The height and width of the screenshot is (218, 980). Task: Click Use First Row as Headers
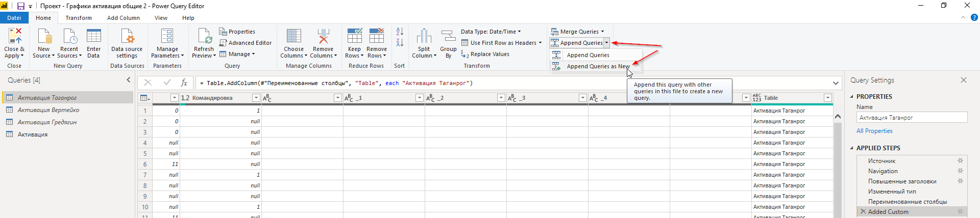pyautogui.click(x=501, y=43)
